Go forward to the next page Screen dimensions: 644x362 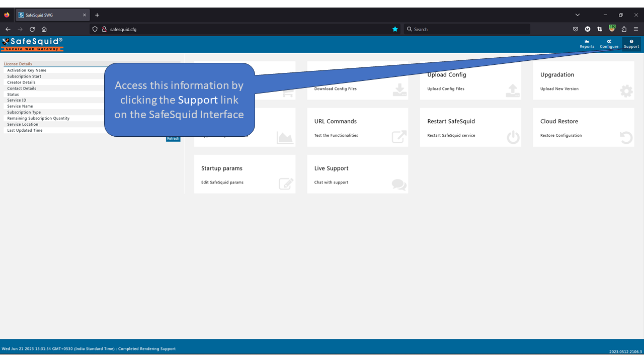20,29
